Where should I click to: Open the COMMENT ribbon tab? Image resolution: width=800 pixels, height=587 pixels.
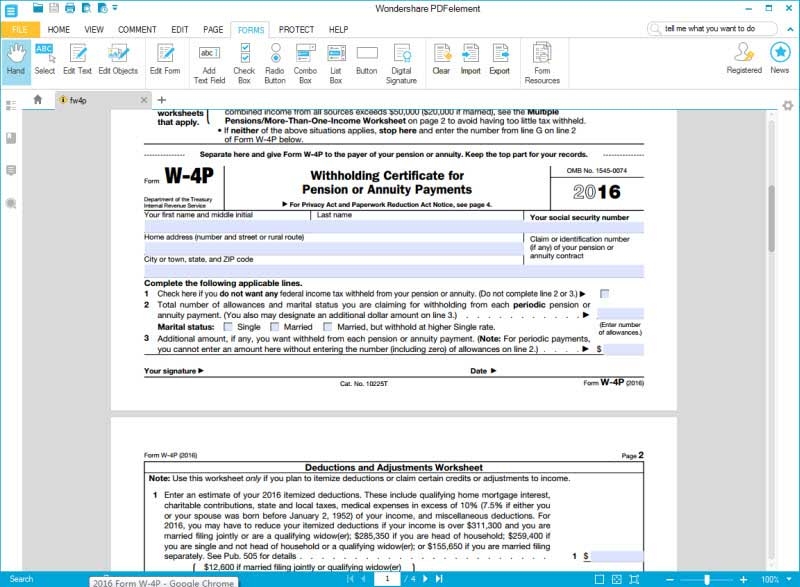(x=137, y=30)
